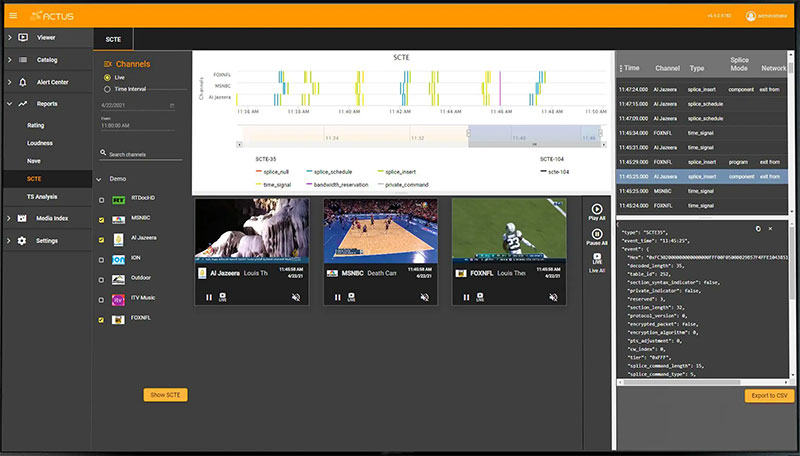Check the RTDocHD channel checkbox
The width and height of the screenshot is (800, 456).
(x=101, y=199)
